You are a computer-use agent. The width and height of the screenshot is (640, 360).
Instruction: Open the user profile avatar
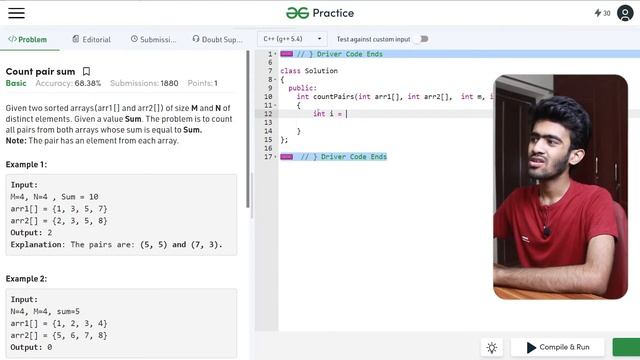[625, 13]
